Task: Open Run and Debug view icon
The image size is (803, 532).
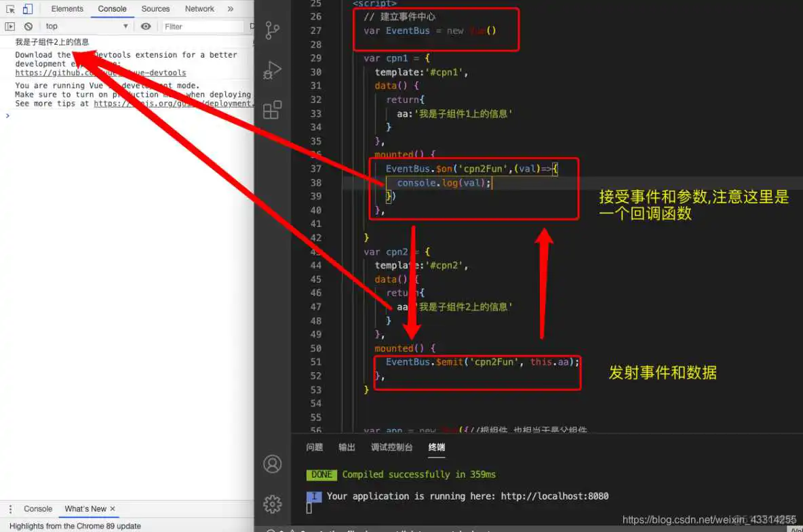Action: click(x=273, y=70)
